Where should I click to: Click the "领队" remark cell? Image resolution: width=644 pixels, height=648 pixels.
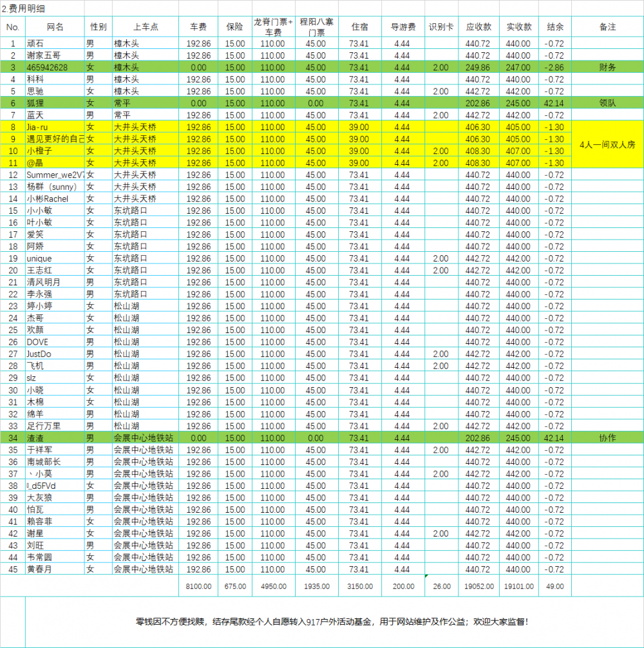[x=607, y=103]
